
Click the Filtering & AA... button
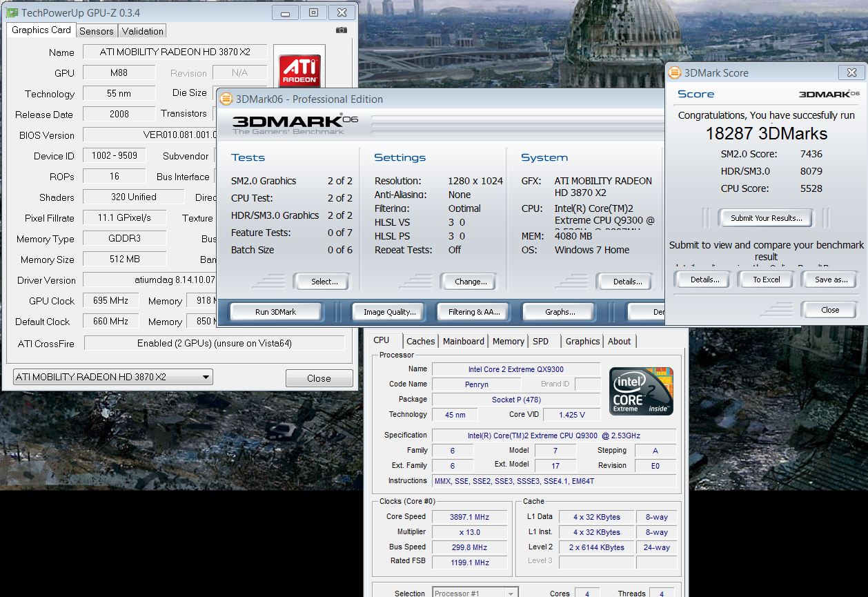(473, 312)
